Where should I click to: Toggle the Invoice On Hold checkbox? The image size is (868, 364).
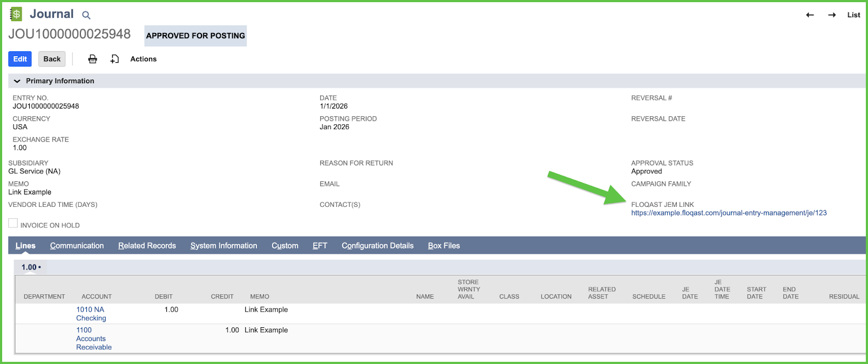coord(13,224)
